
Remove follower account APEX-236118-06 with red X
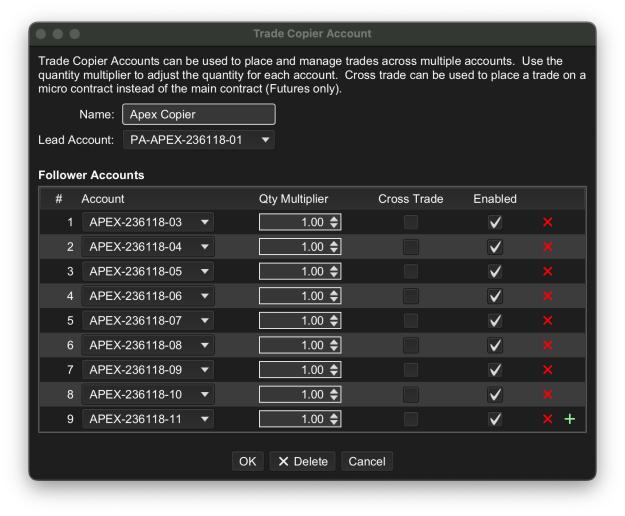tap(548, 296)
